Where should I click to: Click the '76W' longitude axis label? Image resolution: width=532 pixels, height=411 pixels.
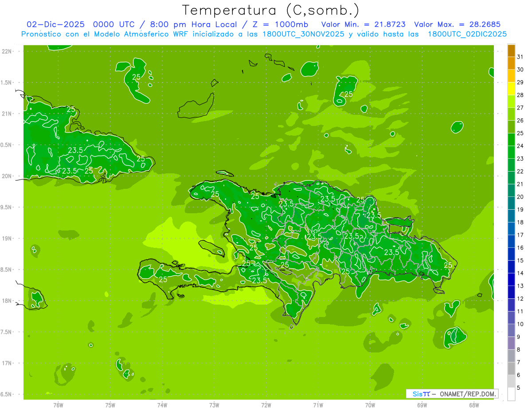58,405
